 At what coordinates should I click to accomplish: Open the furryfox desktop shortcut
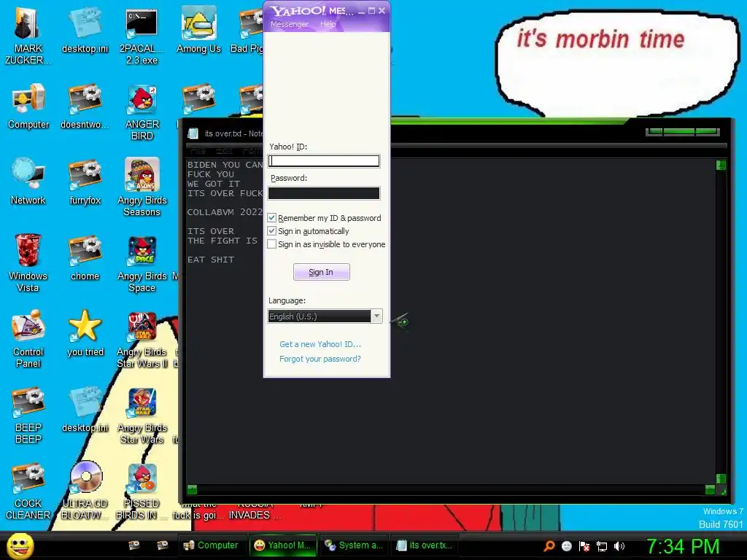(x=85, y=182)
